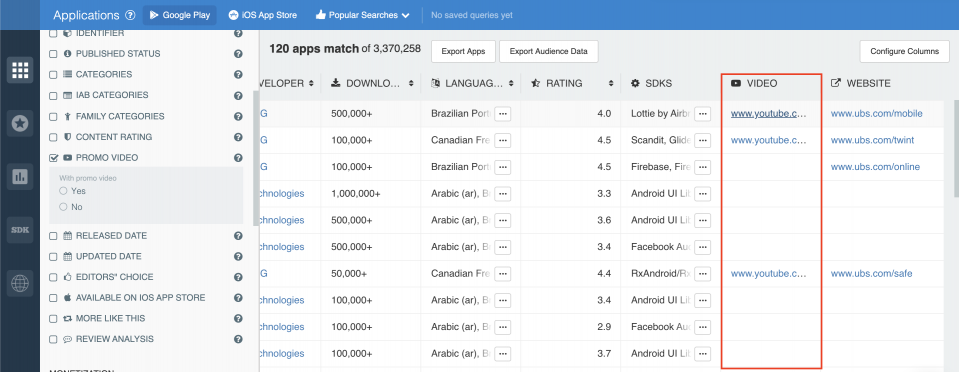Open the www.ubs.com/online website link

coord(875,167)
